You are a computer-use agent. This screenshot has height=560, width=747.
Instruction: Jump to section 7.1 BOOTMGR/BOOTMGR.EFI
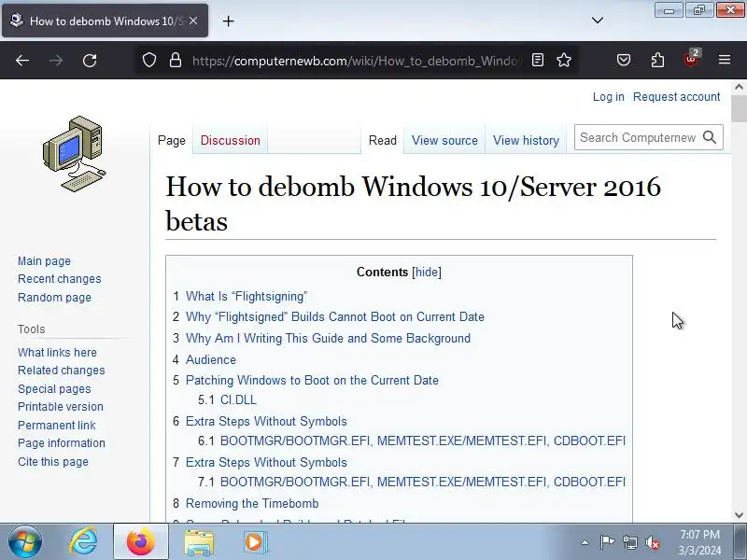point(423,482)
